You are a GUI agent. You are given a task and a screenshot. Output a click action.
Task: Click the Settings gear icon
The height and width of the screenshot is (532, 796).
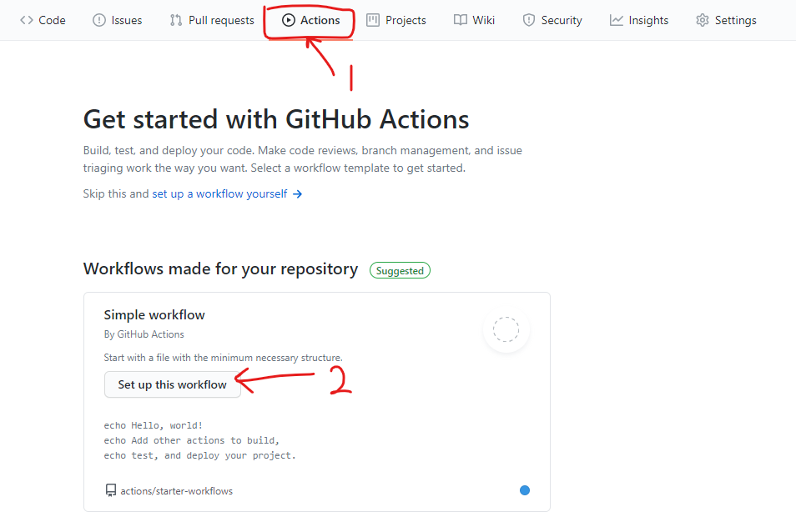702,20
